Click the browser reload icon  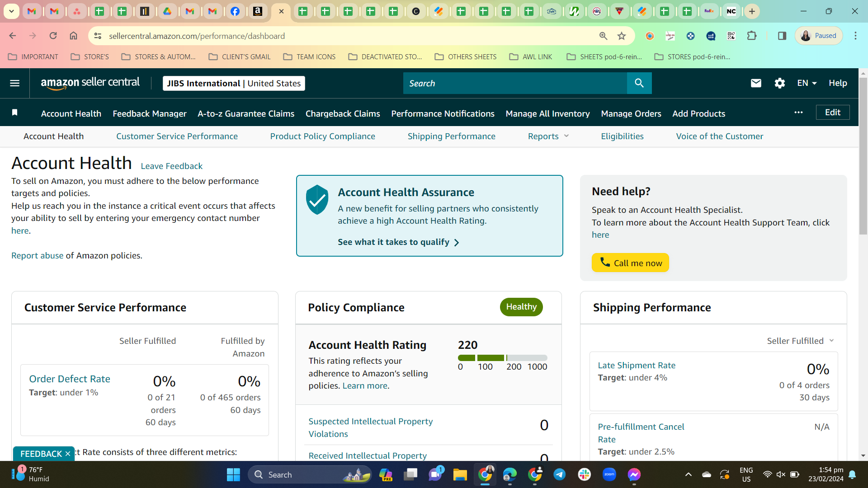(x=53, y=36)
